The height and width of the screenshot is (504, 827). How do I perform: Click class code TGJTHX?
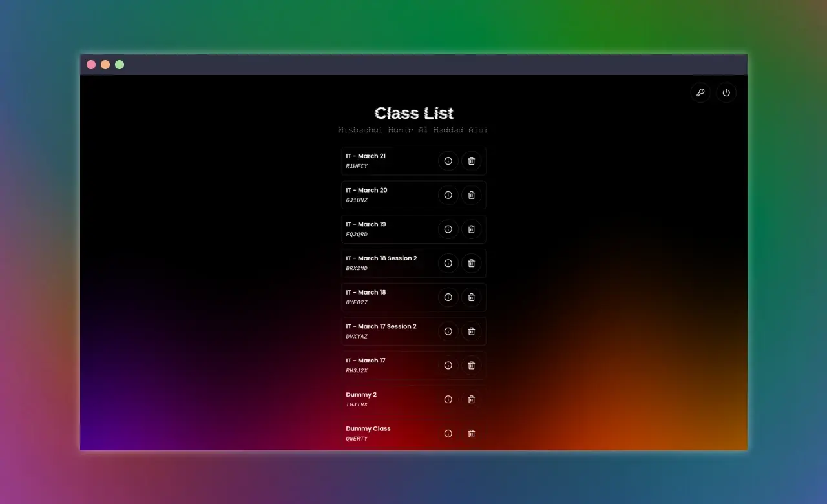click(x=357, y=404)
